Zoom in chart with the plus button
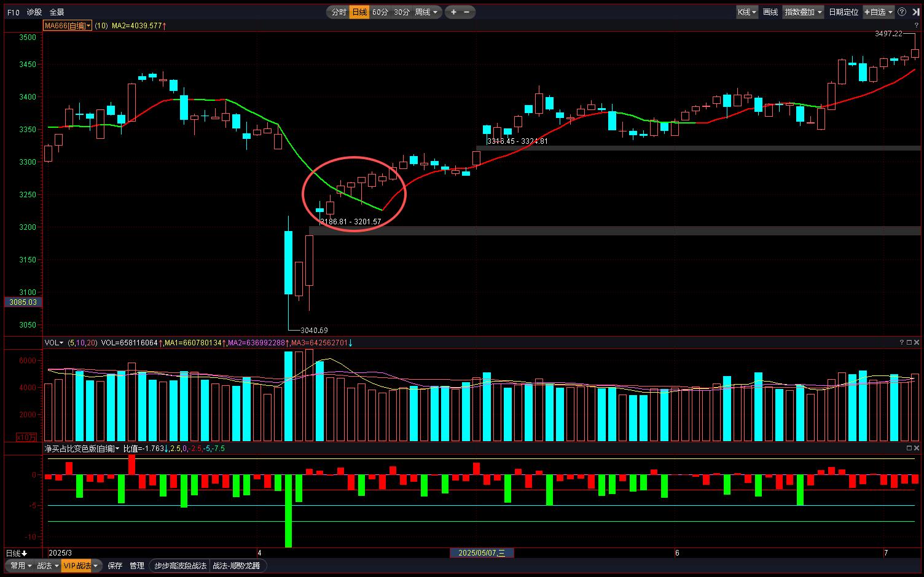This screenshot has height=577, width=924. point(453,12)
